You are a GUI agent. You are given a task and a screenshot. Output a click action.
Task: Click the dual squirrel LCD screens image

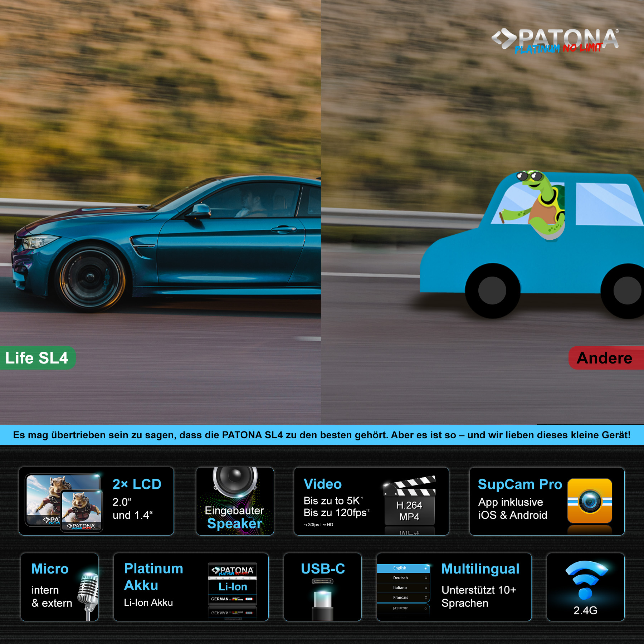point(64,502)
